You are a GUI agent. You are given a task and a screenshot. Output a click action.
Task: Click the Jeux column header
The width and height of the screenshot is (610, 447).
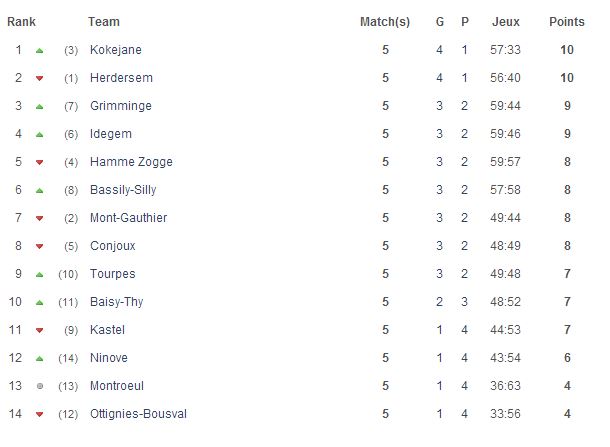click(x=506, y=22)
